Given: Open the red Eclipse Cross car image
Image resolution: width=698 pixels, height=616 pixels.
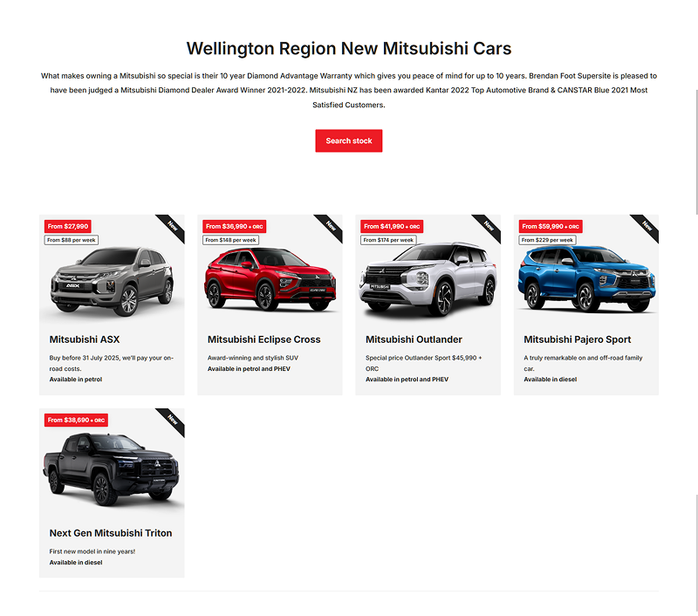Looking at the screenshot, I should point(270,279).
